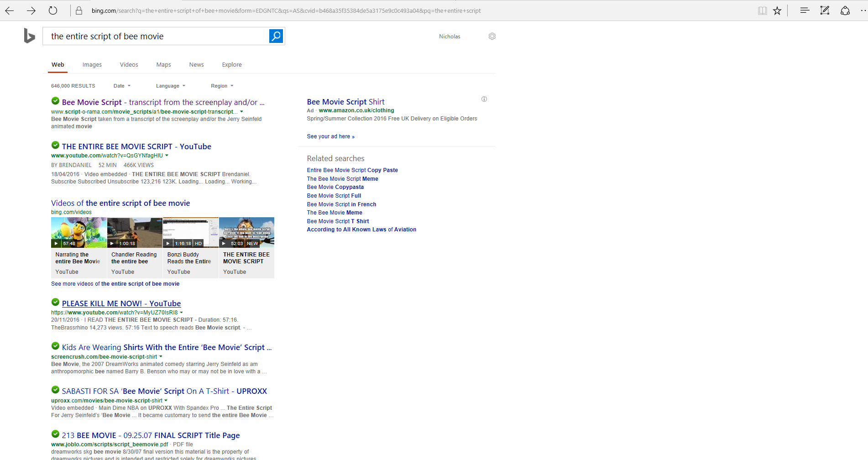Screen dimensions: 868x460
Task: Reload the page with refresh icon
Action: pyautogui.click(x=53, y=10)
